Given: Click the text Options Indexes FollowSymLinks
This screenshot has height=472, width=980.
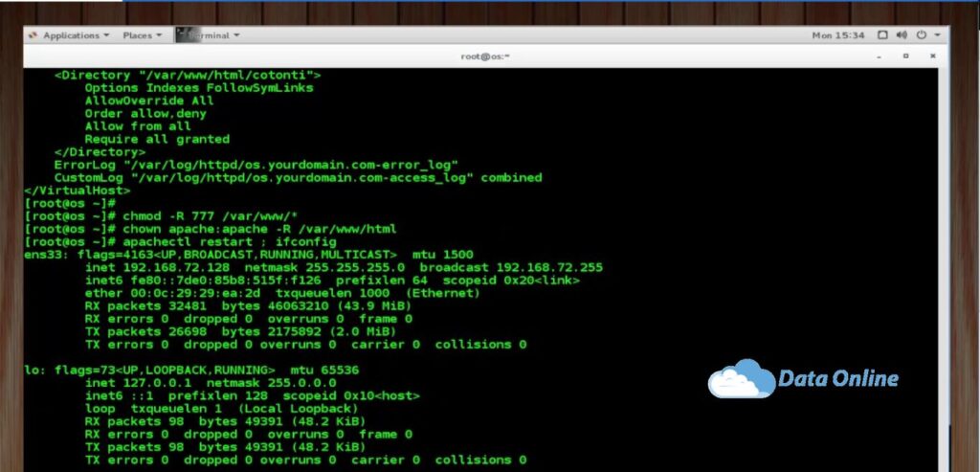Looking at the screenshot, I should tap(199, 88).
